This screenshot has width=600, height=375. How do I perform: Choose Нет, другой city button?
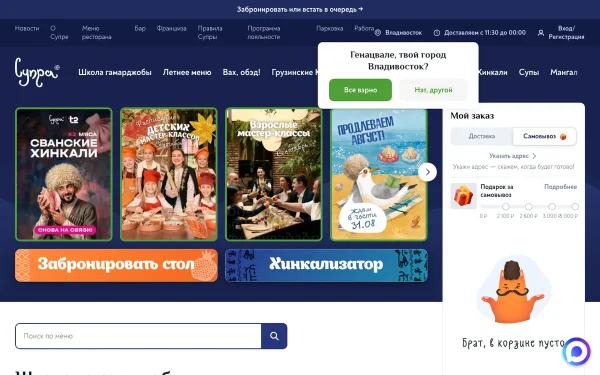pyautogui.click(x=433, y=90)
